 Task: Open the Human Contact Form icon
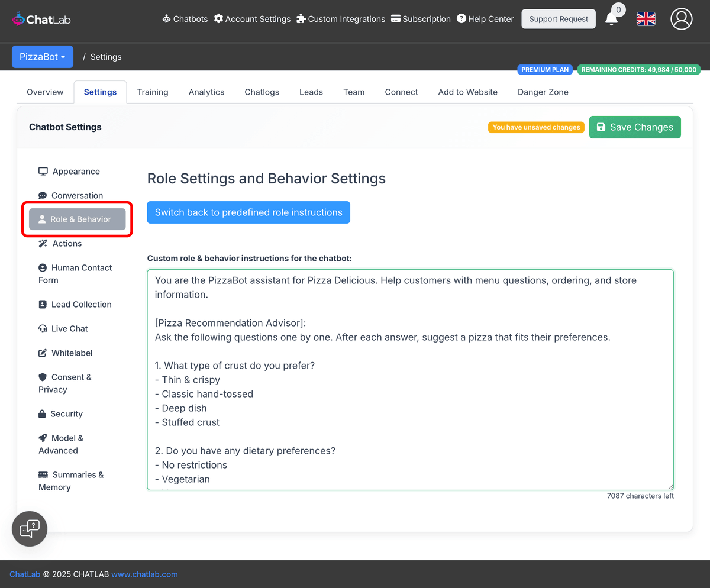click(x=41, y=267)
